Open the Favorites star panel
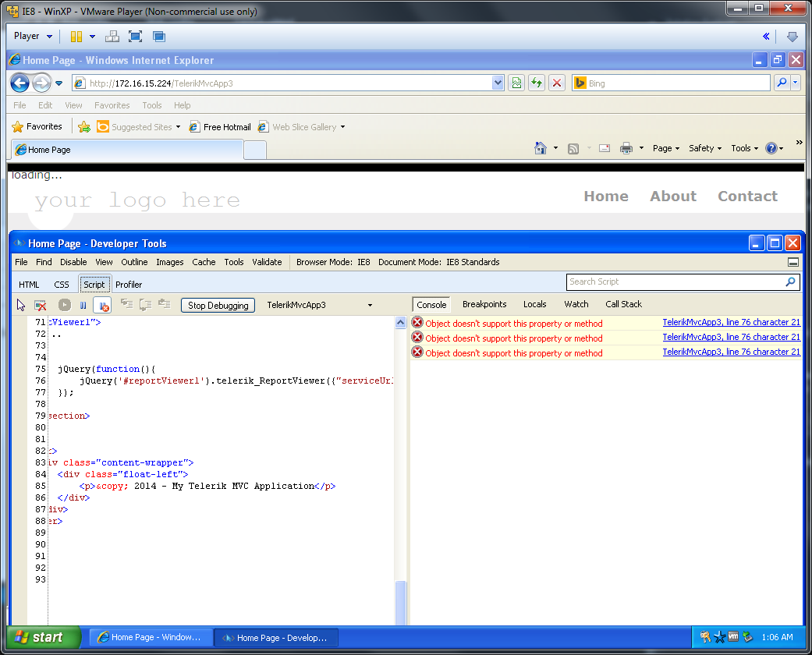The image size is (812, 655). tap(37, 126)
